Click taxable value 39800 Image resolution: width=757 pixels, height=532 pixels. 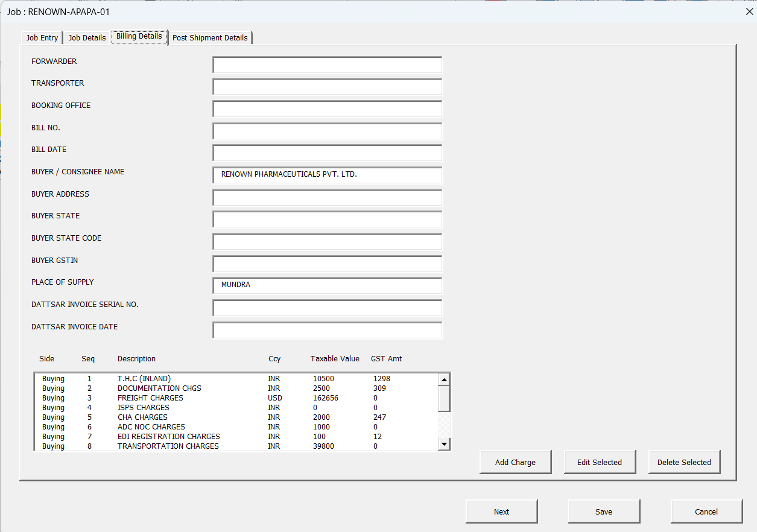pyautogui.click(x=323, y=446)
